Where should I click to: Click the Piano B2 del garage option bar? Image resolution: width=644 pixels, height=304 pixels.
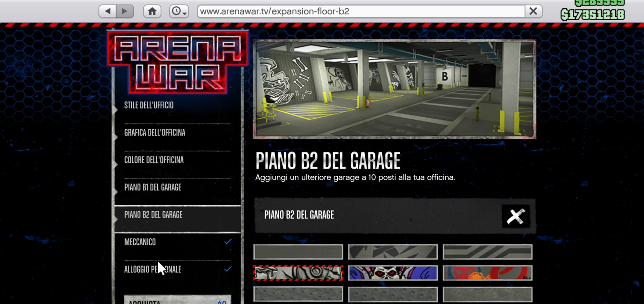(395, 216)
